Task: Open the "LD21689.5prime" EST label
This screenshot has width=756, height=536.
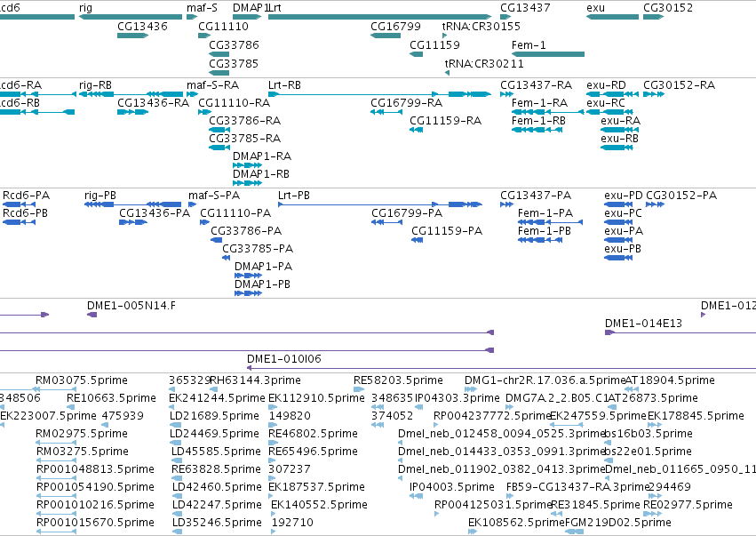Action: tap(215, 416)
